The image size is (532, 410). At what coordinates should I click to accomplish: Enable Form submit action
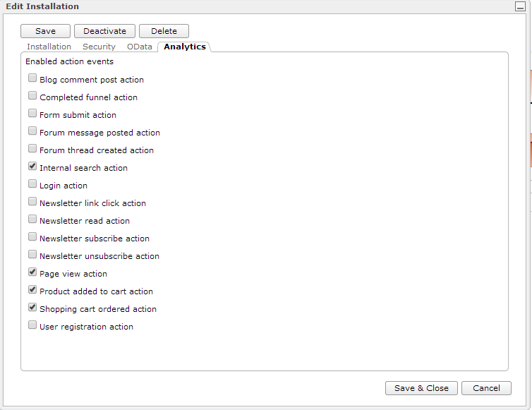pyautogui.click(x=32, y=114)
